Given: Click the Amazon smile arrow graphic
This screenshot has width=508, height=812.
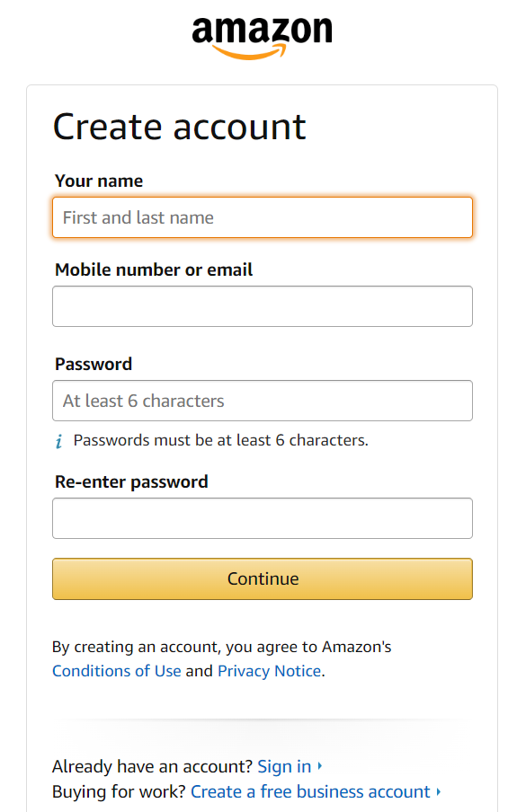Looking at the screenshot, I should point(249,52).
